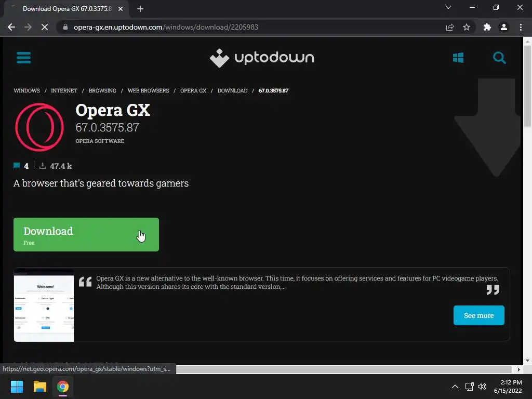This screenshot has height=399, width=532.
Task: Click the Chrome taskbar icon
Action: [63, 387]
